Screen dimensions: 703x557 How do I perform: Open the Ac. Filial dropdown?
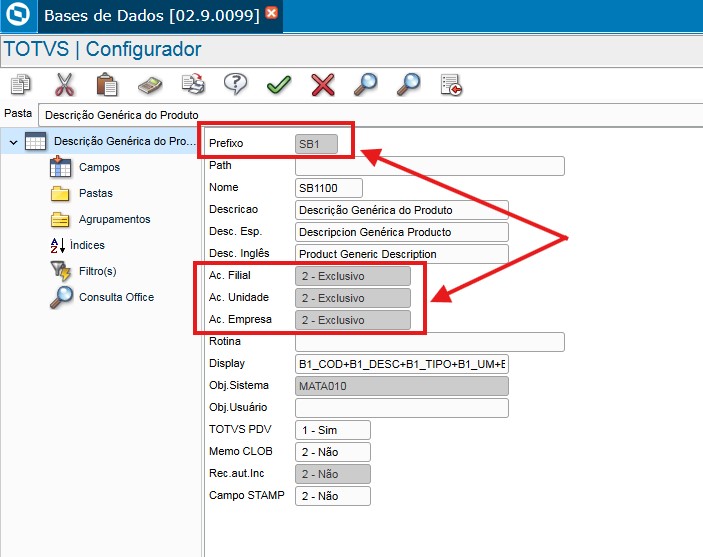click(x=353, y=276)
